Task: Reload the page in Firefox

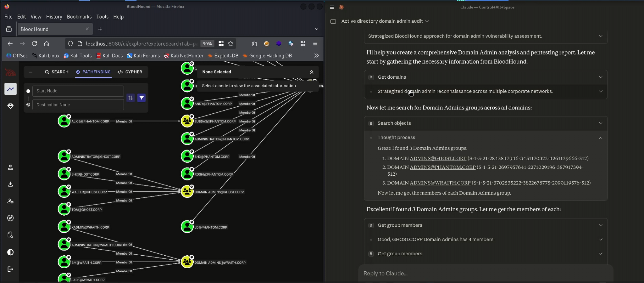Action: (35, 44)
